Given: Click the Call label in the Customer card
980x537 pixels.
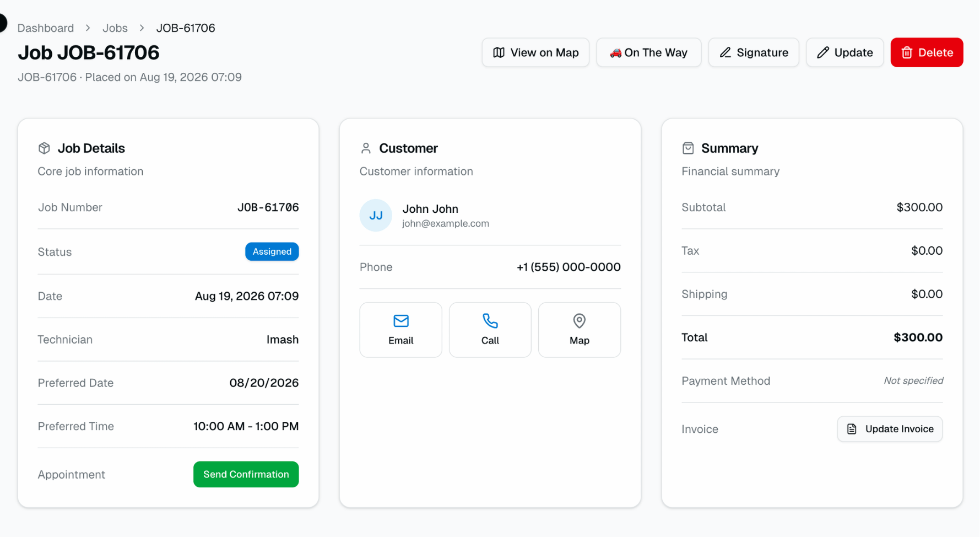Looking at the screenshot, I should 490,341.
